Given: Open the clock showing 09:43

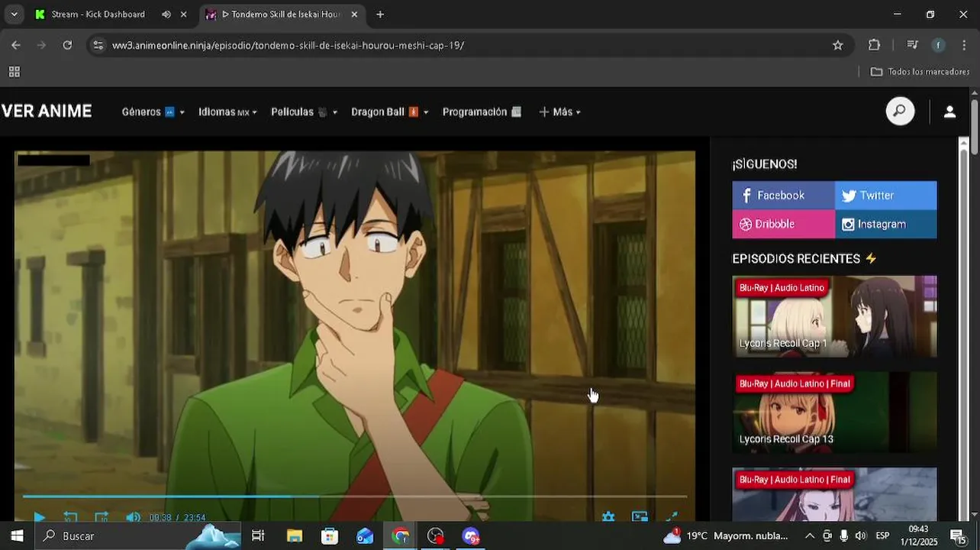Looking at the screenshot, I should click(919, 535).
